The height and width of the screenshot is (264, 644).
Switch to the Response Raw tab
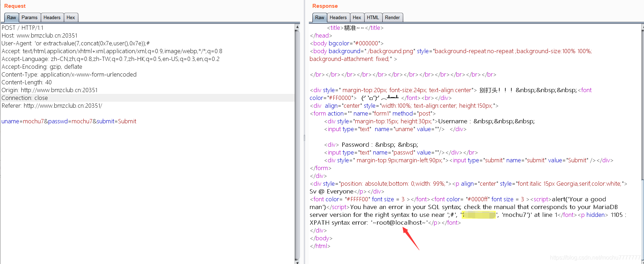point(320,17)
